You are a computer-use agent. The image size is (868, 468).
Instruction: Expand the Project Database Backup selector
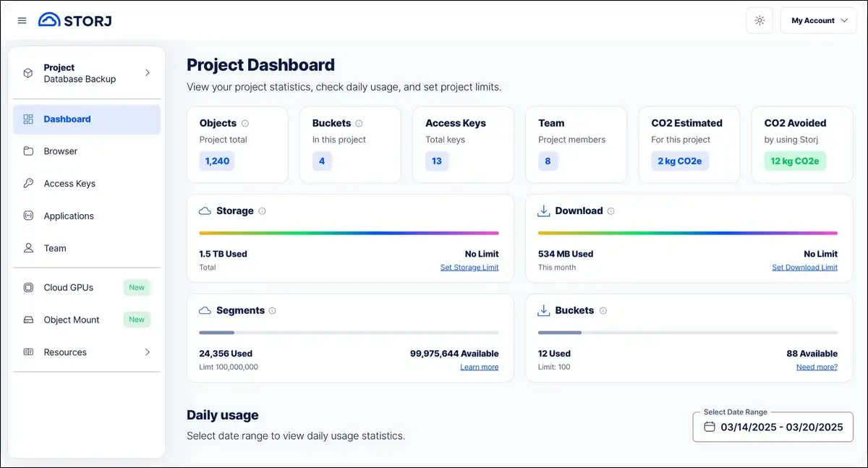(x=87, y=73)
